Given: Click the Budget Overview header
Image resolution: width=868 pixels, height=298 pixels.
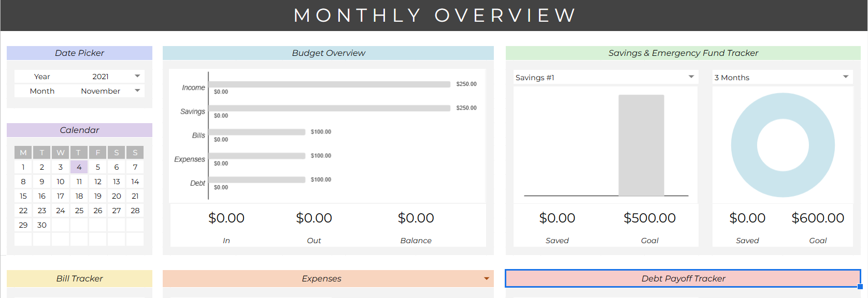Looking at the screenshot, I should [328, 53].
